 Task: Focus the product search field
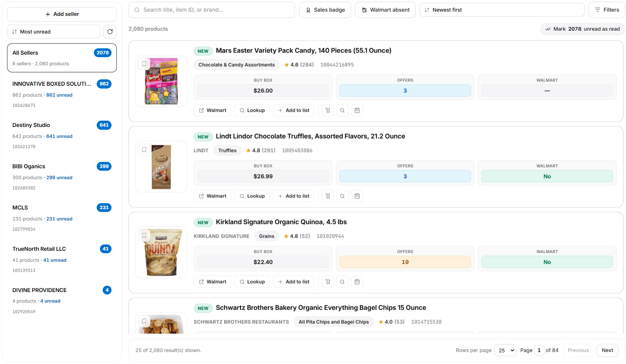coord(212,10)
